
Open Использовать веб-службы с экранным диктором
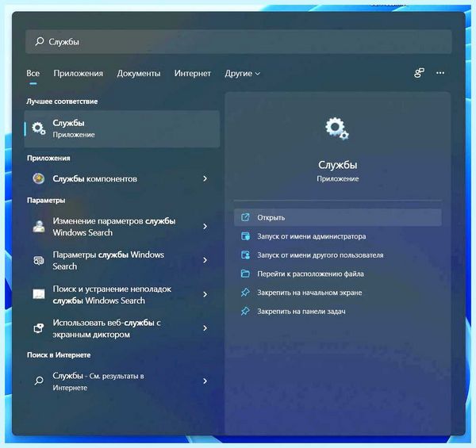tap(122, 328)
